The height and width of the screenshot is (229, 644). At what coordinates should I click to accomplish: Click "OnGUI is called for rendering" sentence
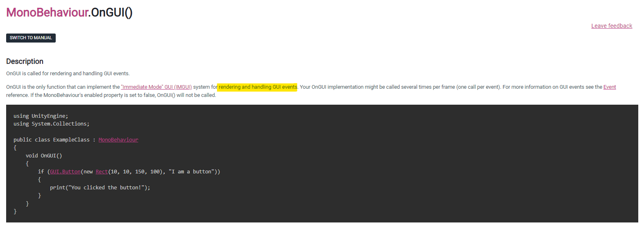(x=68, y=74)
